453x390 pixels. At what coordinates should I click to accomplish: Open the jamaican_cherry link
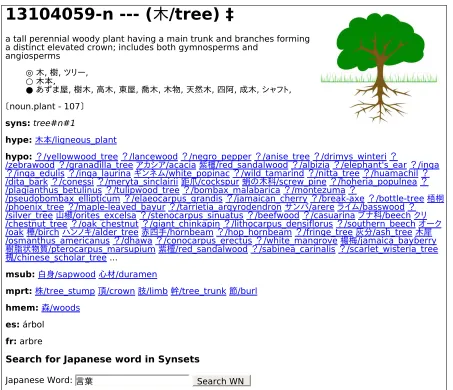click(267, 199)
